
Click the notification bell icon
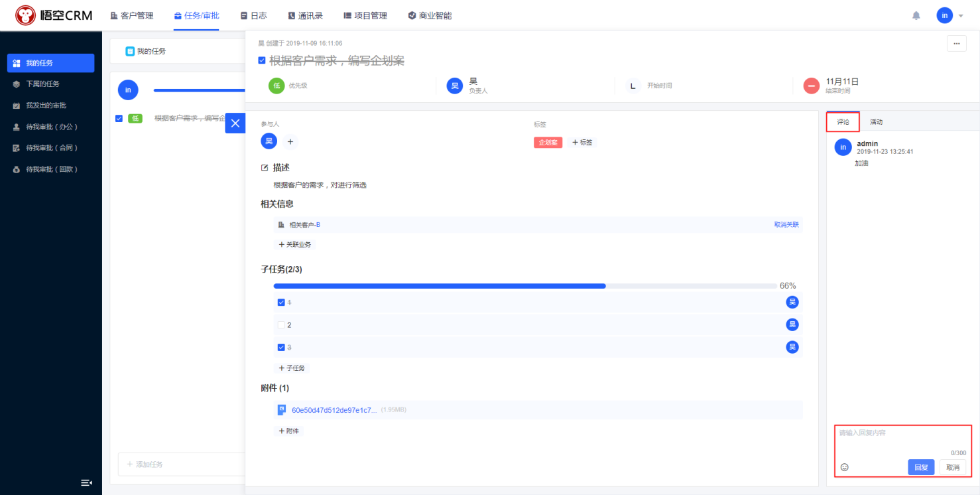pos(916,15)
